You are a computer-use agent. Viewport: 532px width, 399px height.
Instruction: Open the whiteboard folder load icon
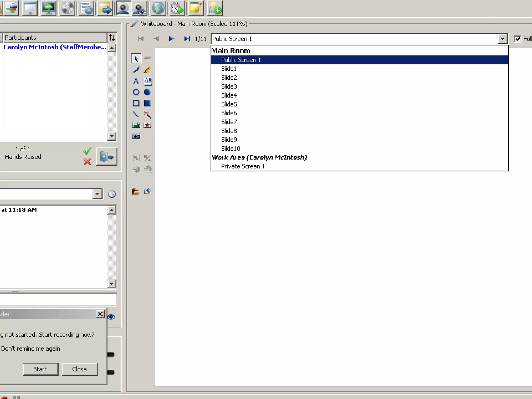pos(136,191)
